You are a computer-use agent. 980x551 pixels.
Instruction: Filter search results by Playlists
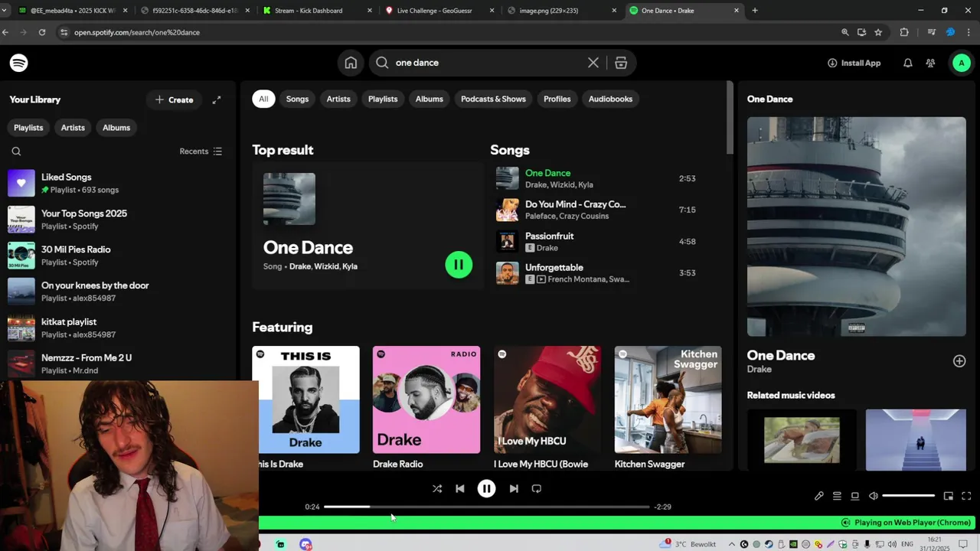383,99
